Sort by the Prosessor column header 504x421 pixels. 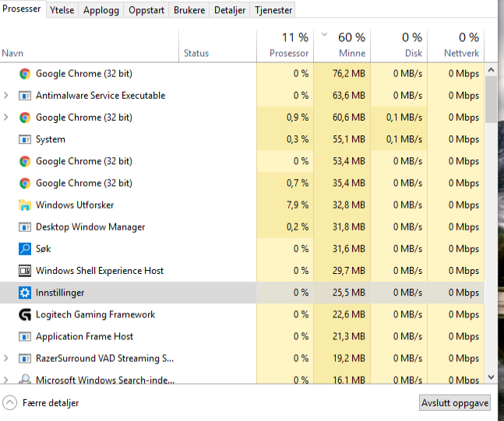285,45
